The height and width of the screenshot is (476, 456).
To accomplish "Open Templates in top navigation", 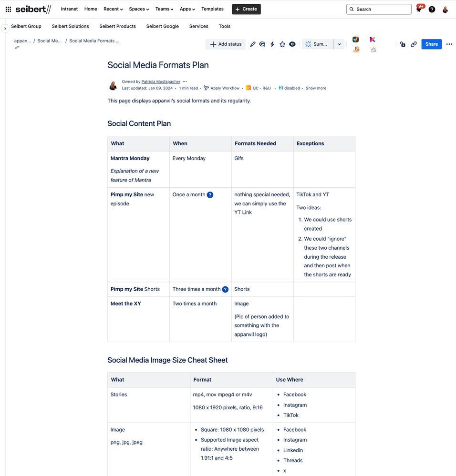I will point(212,9).
